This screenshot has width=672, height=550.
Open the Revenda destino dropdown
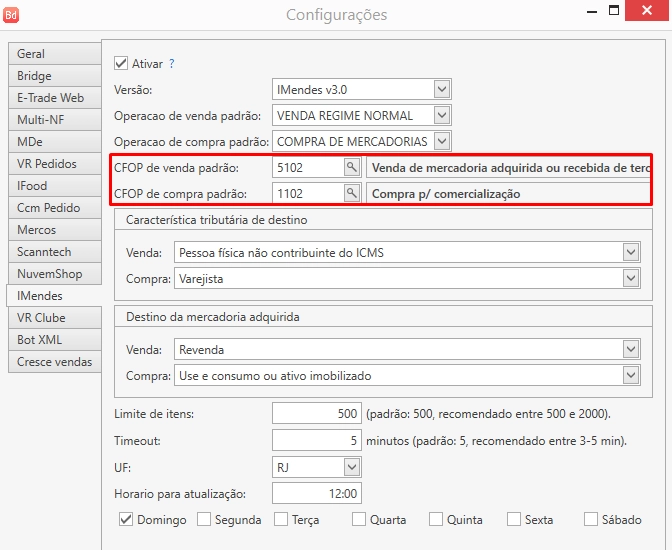pyautogui.click(x=631, y=349)
